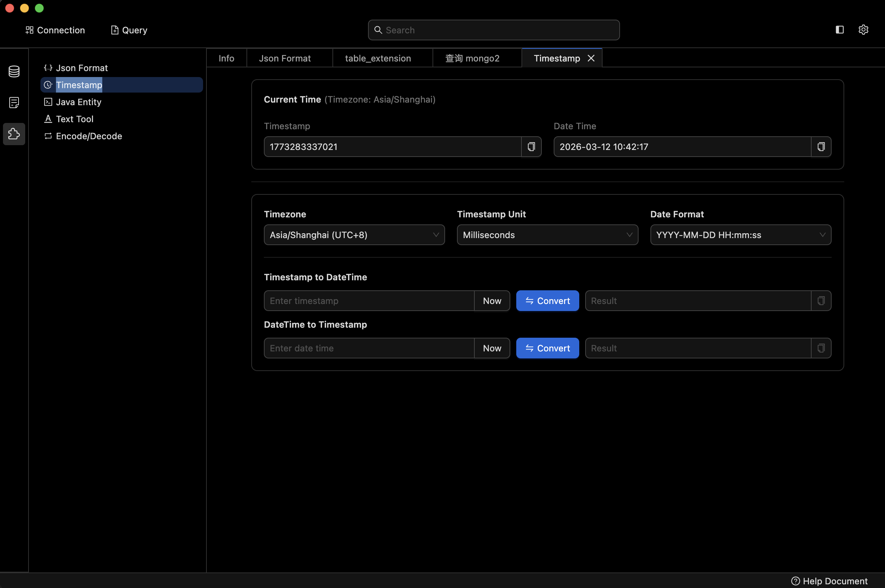Viewport: 885px width, 588px height.
Task: Close the Timestamp tab
Action: 591,58
